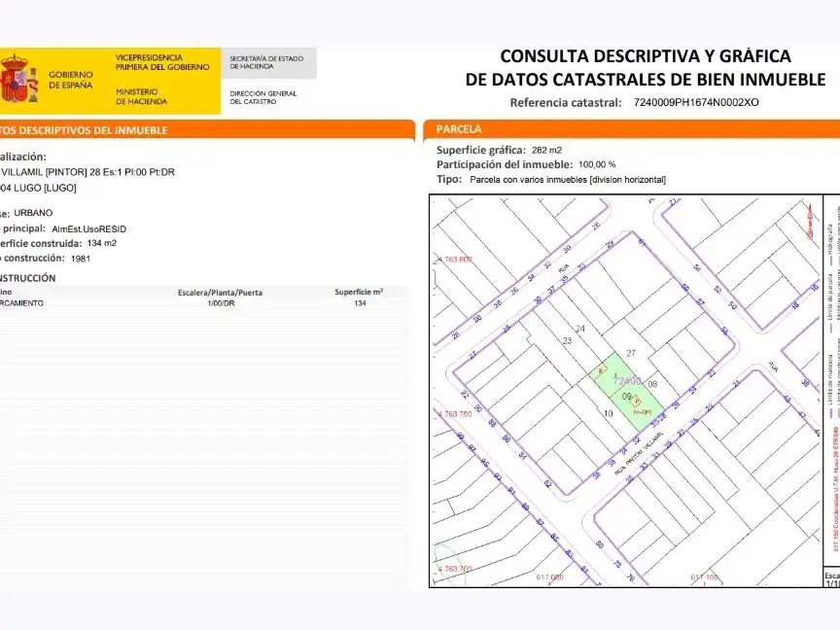Click the 'GOBIERNO DE ESPAÑA' logo text
The height and width of the screenshot is (630, 840).
click(x=71, y=80)
